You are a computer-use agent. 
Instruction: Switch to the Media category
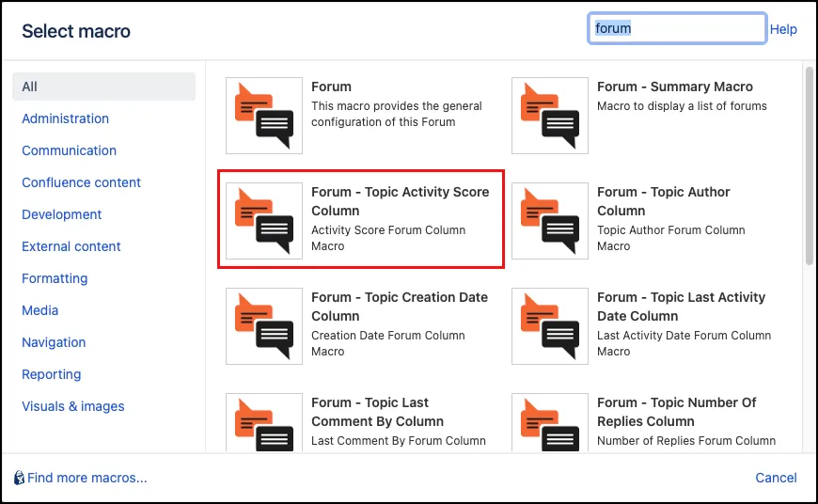(39, 310)
